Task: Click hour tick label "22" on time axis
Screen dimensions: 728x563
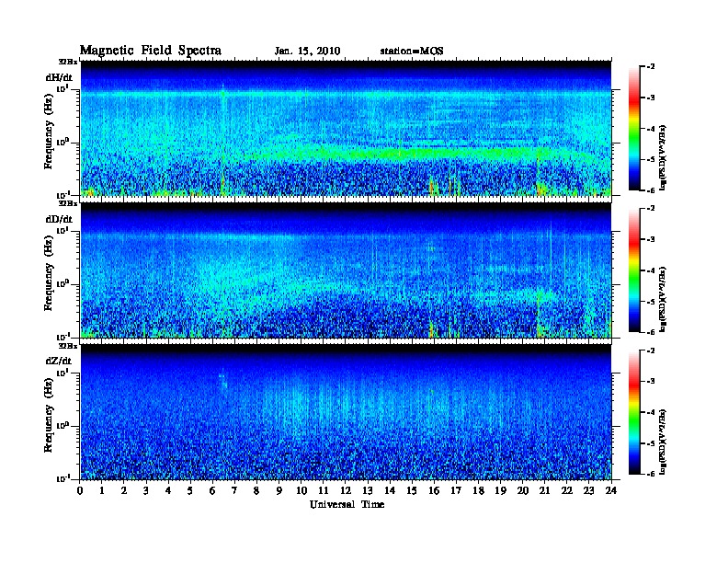Action: point(566,490)
